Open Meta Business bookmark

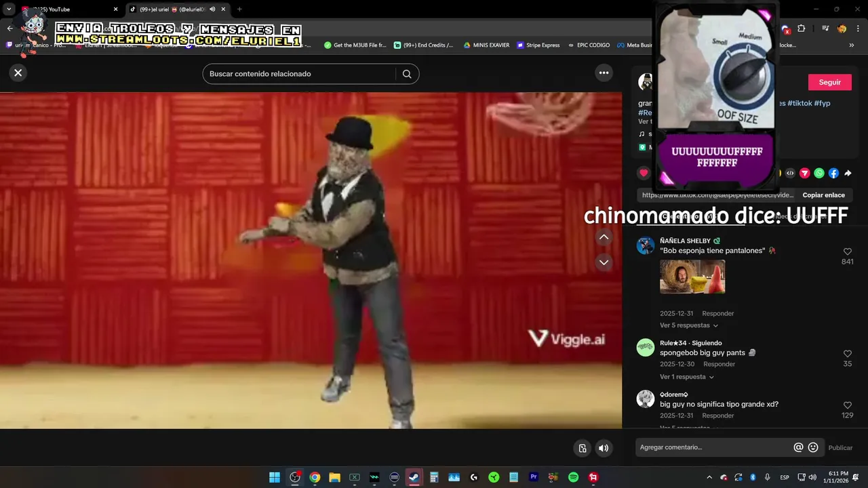coord(635,45)
